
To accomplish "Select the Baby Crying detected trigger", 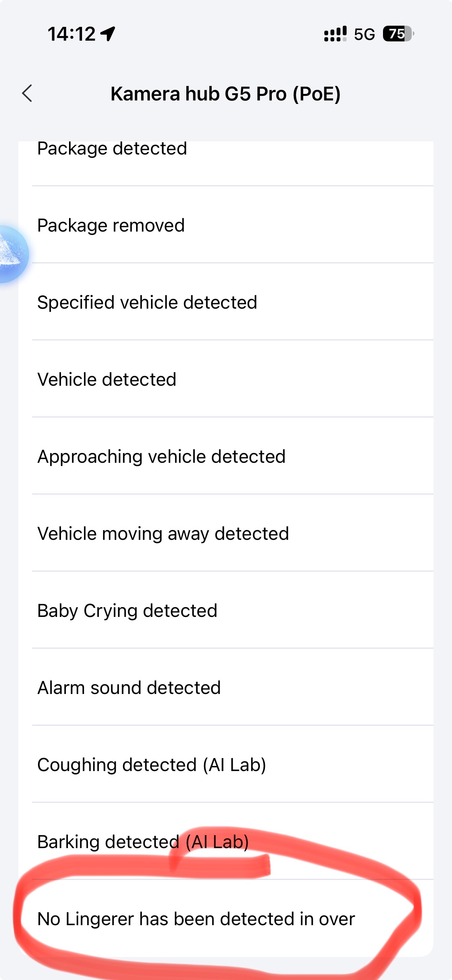I will pyautogui.click(x=127, y=611).
